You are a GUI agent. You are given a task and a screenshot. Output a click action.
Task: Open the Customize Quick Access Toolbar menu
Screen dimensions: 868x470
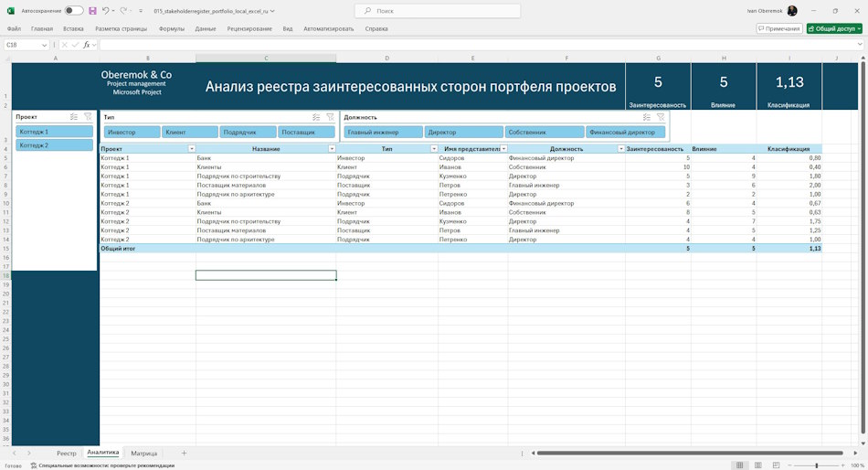(x=141, y=11)
